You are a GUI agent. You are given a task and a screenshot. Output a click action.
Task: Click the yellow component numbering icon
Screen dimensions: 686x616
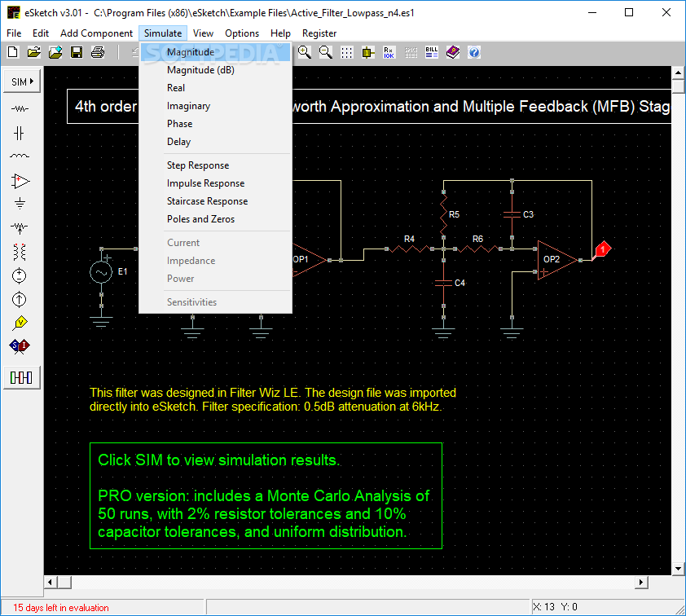coord(368,52)
